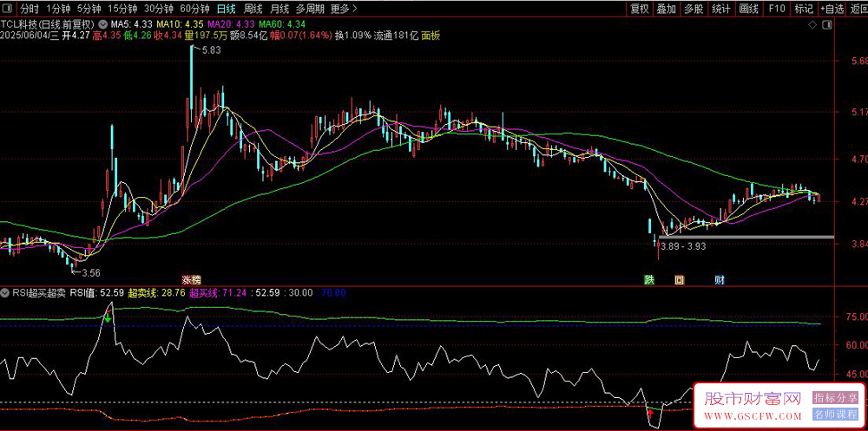Click the 叠加 overlay button
This screenshot has height=431, width=868.
[667, 9]
